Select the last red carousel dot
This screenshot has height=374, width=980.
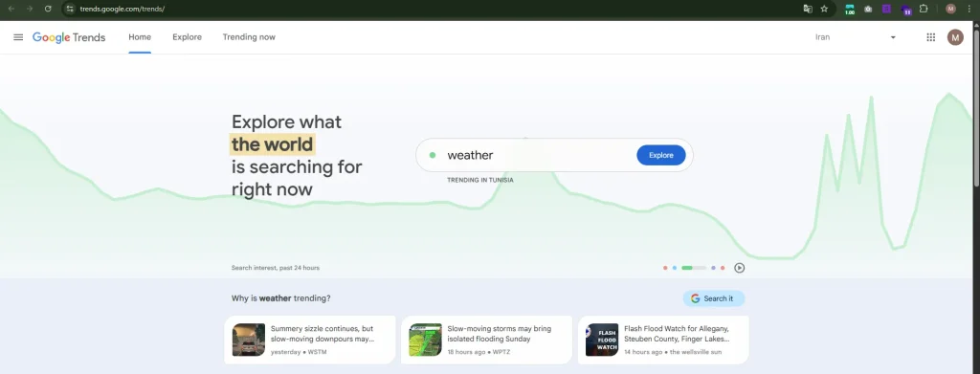point(723,268)
